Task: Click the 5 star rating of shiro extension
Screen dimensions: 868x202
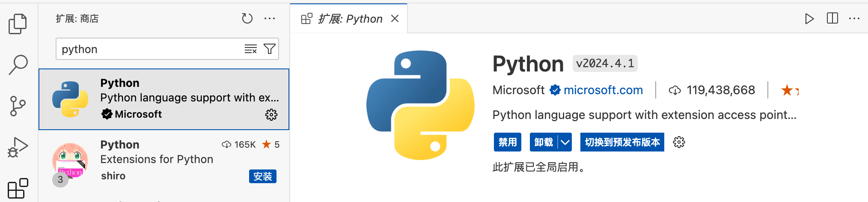Action: click(x=271, y=145)
